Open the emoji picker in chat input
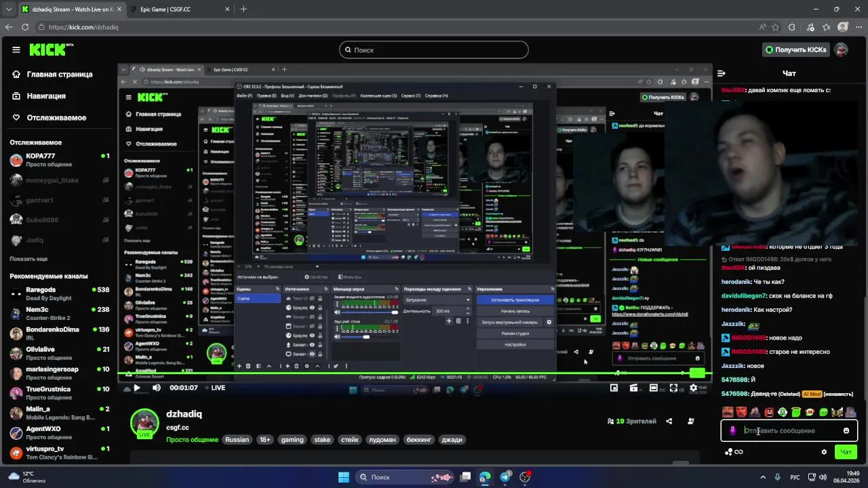 coord(846,430)
